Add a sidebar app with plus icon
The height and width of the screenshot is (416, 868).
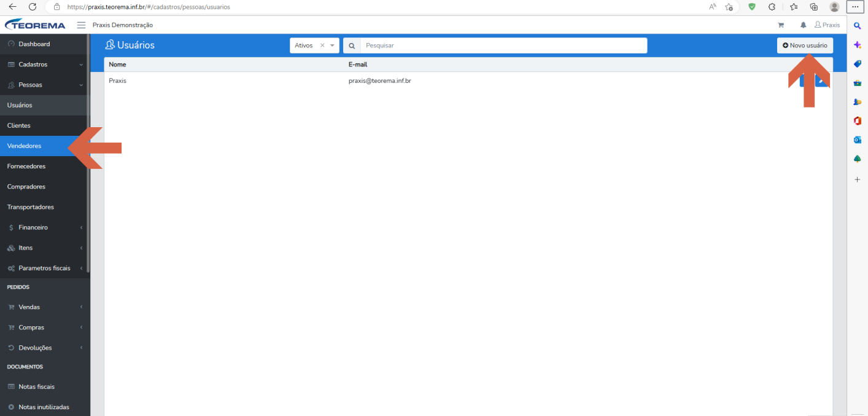point(858,179)
